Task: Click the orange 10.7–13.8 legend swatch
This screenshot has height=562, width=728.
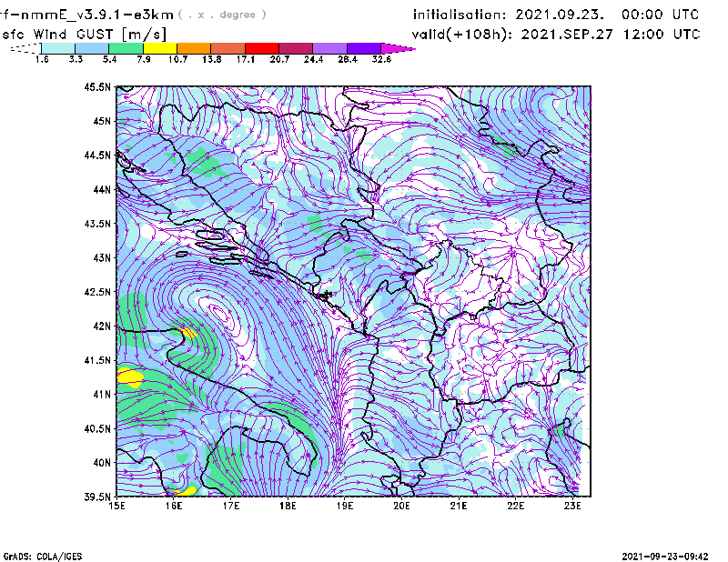Action: [x=194, y=48]
